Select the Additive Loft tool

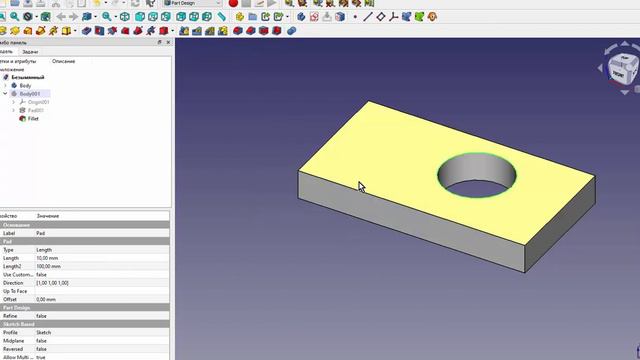click(28, 31)
